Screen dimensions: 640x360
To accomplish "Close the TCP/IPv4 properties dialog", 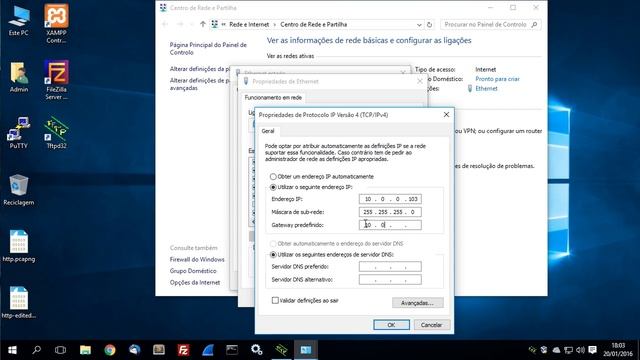I will tap(446, 115).
